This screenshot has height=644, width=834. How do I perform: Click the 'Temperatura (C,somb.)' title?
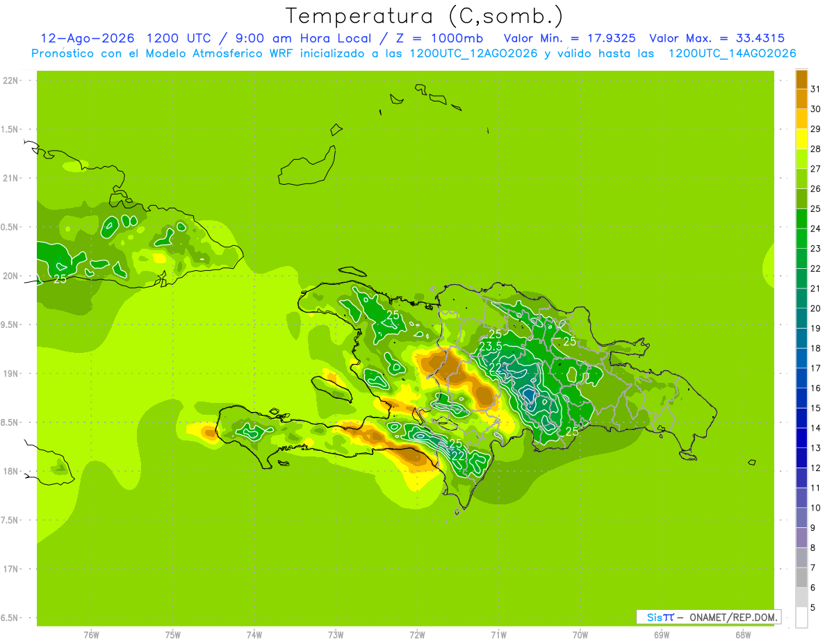point(424,16)
